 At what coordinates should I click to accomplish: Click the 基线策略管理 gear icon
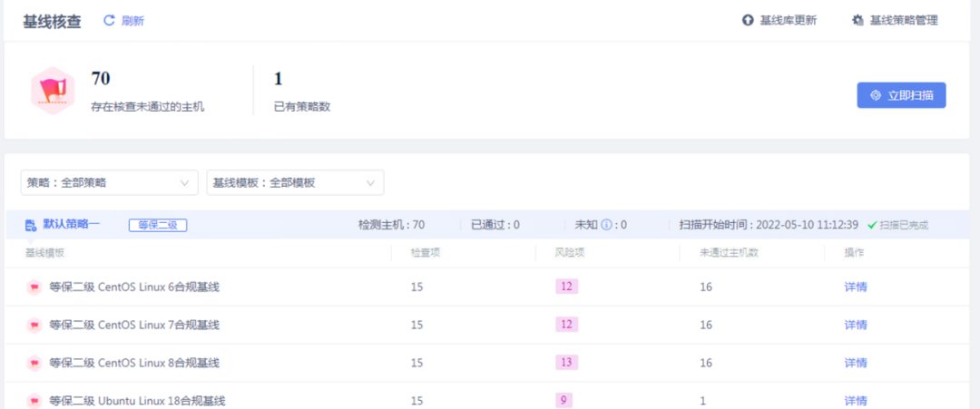click(857, 21)
